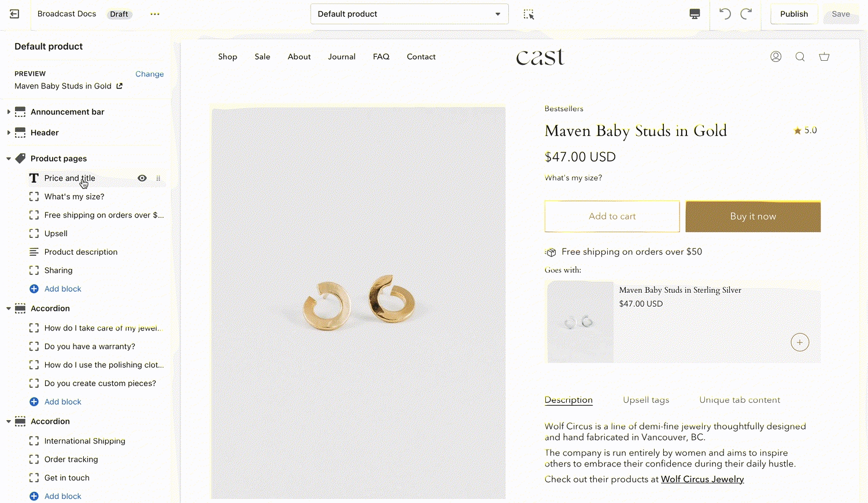The height and width of the screenshot is (503, 868).
Task: Click the redo arrow
Action: point(747,14)
